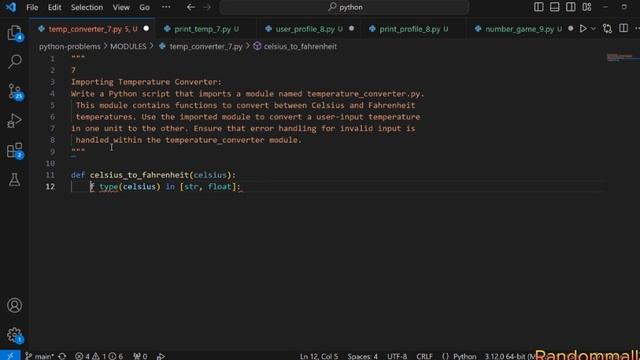Close the unsaved temp_converter_7.py tab dot
This screenshot has width=640, height=360.
146,29
